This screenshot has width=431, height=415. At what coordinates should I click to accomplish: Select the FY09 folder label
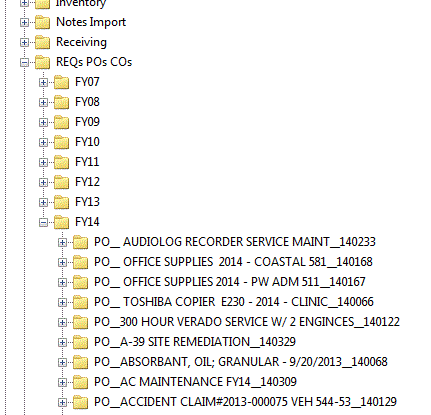pyautogui.click(x=87, y=122)
